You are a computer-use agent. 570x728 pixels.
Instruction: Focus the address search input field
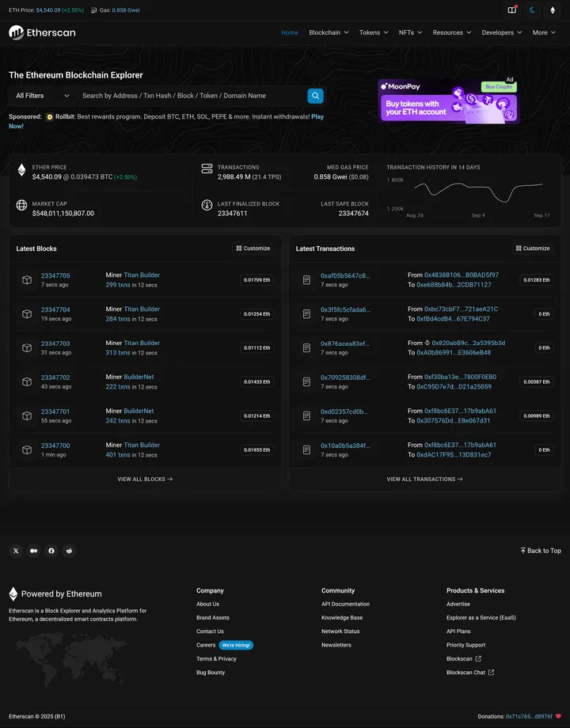point(190,96)
